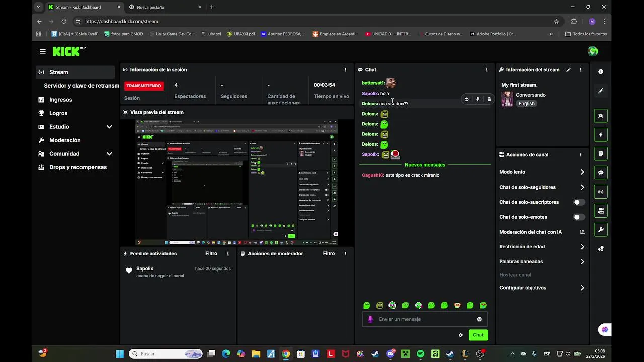Viewport: 644px width, 362px height.
Task: Delete the hovered Deloos chat message
Action: (489, 99)
